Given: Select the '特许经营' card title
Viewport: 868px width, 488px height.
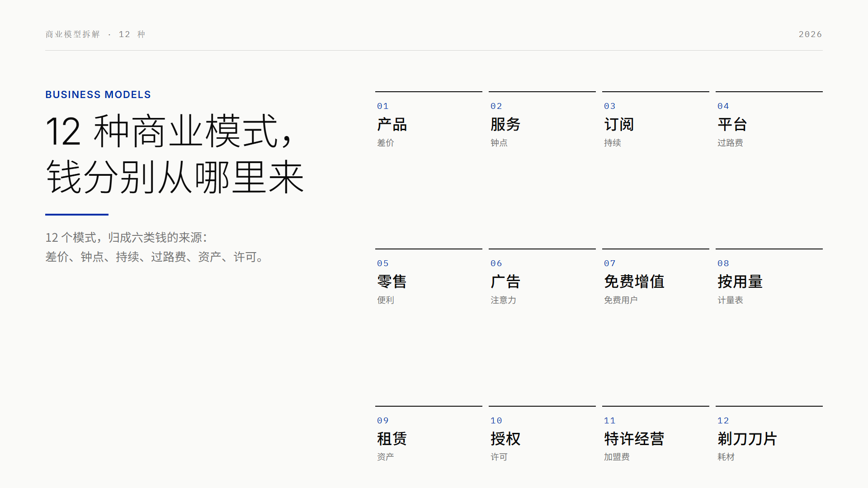Looking at the screenshot, I should click(634, 439).
